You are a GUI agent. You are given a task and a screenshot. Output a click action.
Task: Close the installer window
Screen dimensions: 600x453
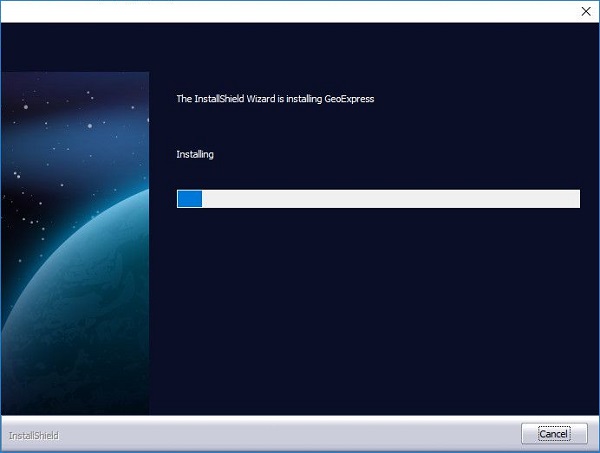[x=586, y=11]
